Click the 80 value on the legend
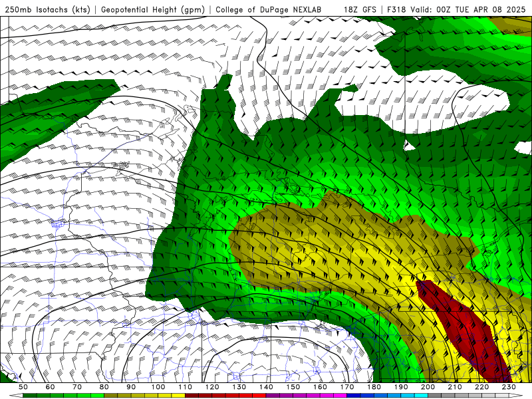 (104, 387)
